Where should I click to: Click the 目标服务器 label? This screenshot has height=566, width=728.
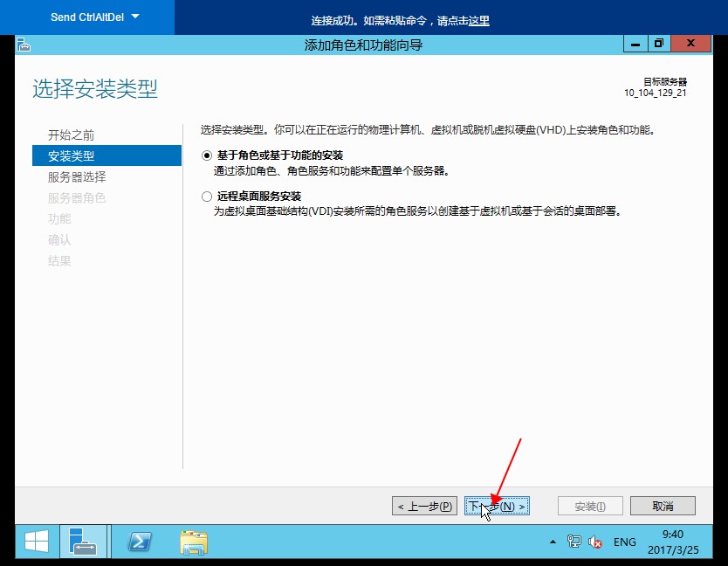click(665, 82)
